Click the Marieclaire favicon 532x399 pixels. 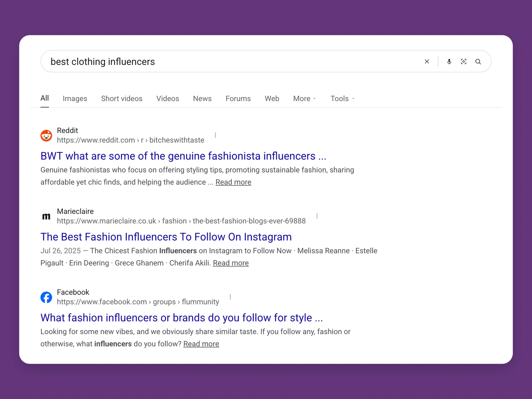point(46,216)
